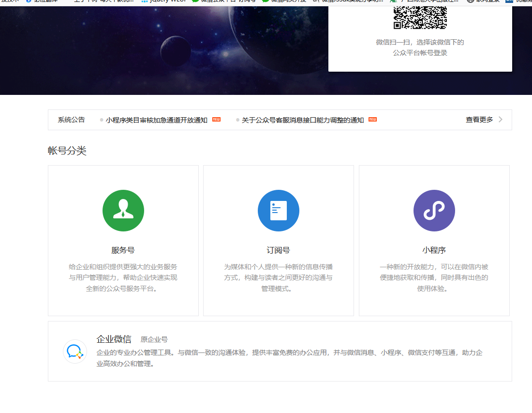
Task: Click the green 服务号 person icon
Action: (123, 211)
